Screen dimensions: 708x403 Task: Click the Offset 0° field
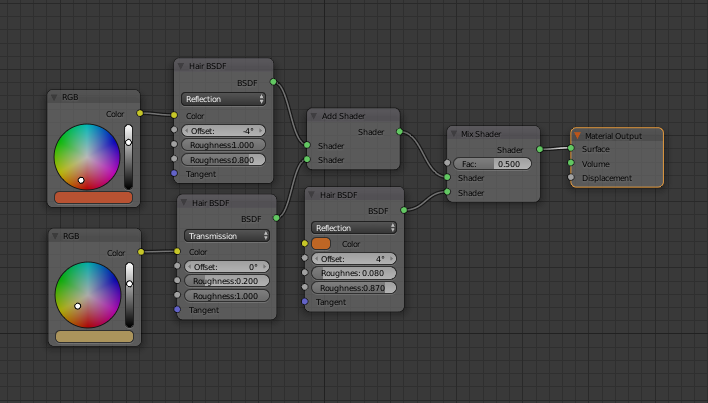coord(225,267)
